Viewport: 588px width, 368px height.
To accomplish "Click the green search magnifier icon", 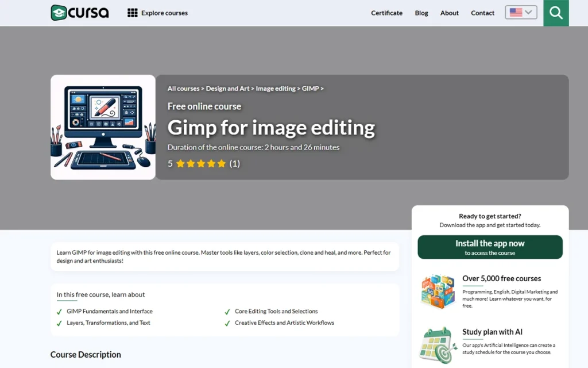I will coord(556,13).
